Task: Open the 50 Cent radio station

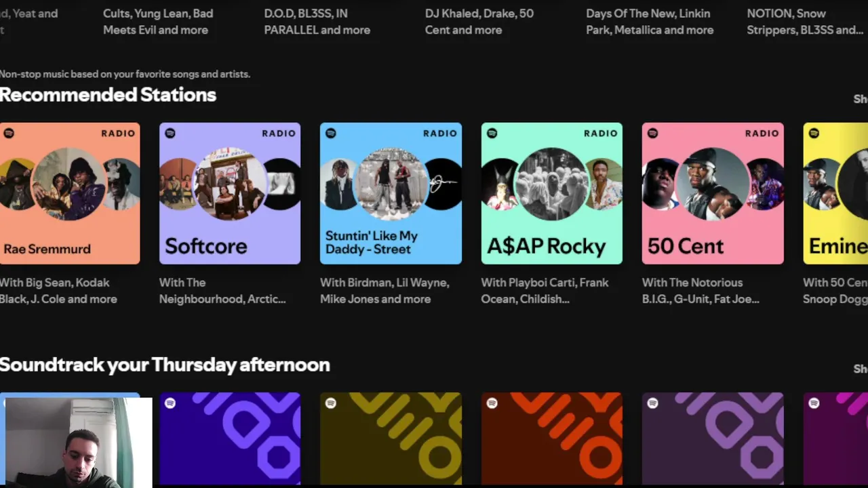Action: (x=713, y=193)
